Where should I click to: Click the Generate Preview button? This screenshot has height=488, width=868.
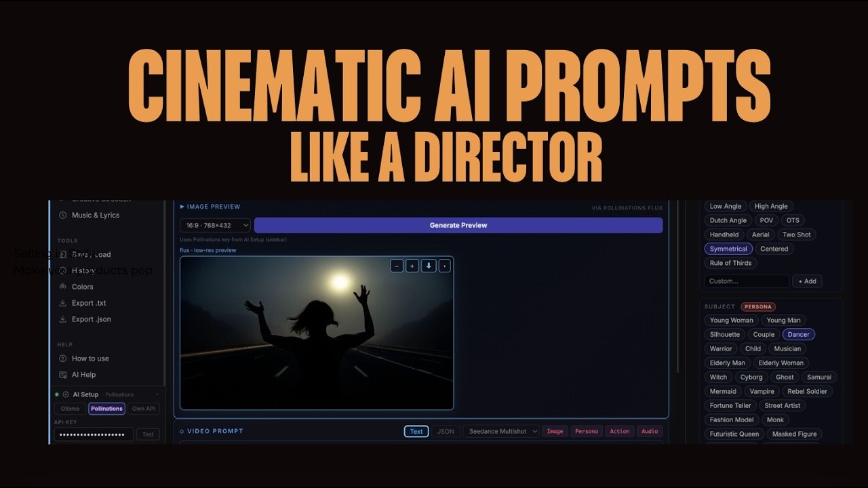tap(458, 224)
